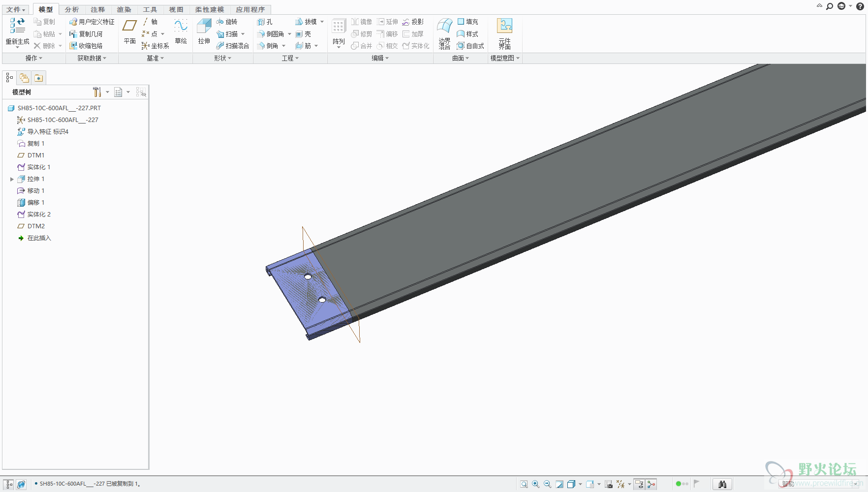Open 元件界面 (Component Interface)
Screen dimensions: 868x492
pos(505,33)
